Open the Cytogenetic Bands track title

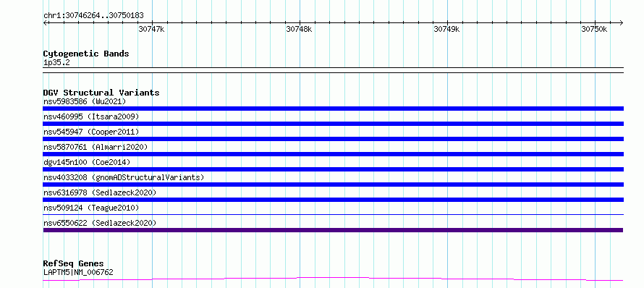tap(86, 54)
